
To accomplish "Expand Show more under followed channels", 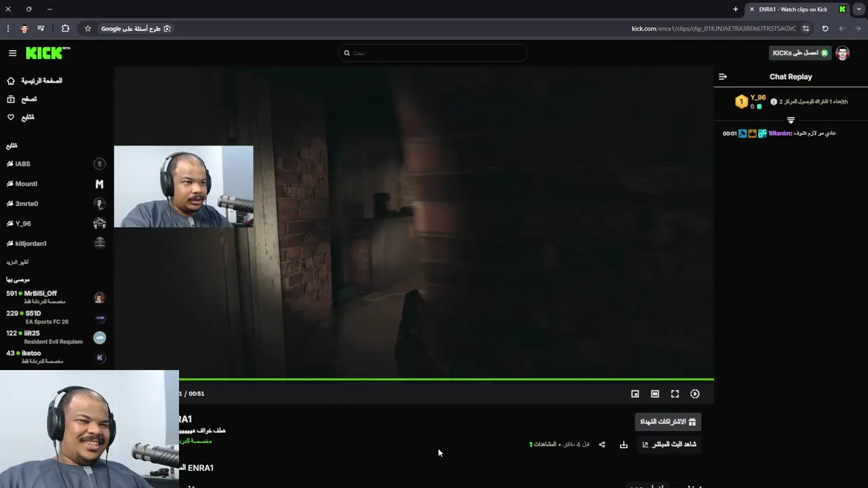I will pos(18,262).
